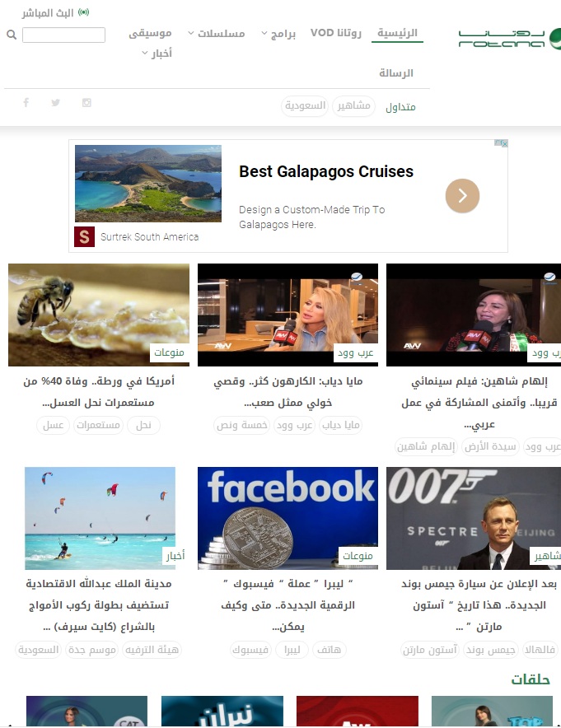The image size is (561, 728).
Task: Open the Facebook Libra currency article
Action: 288,605
